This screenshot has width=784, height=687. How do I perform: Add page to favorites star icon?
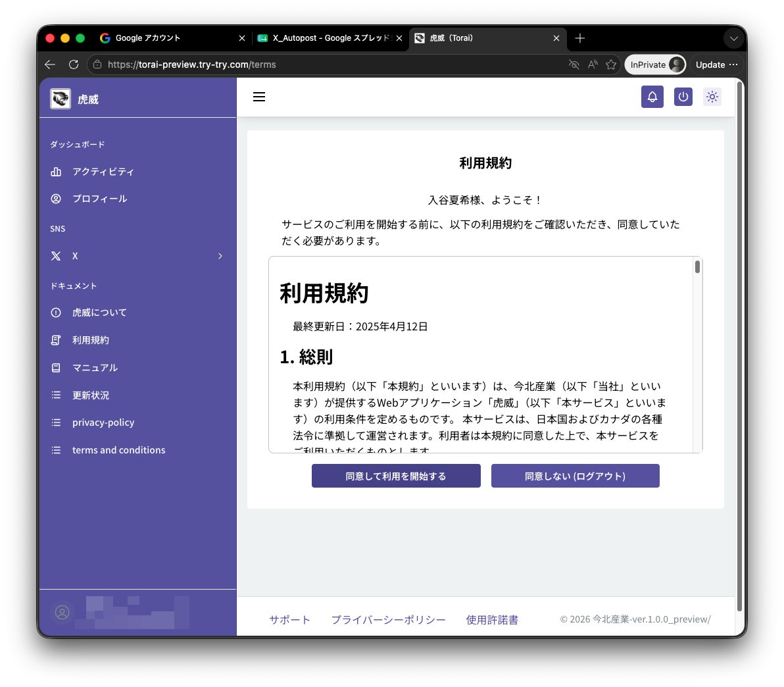(611, 64)
